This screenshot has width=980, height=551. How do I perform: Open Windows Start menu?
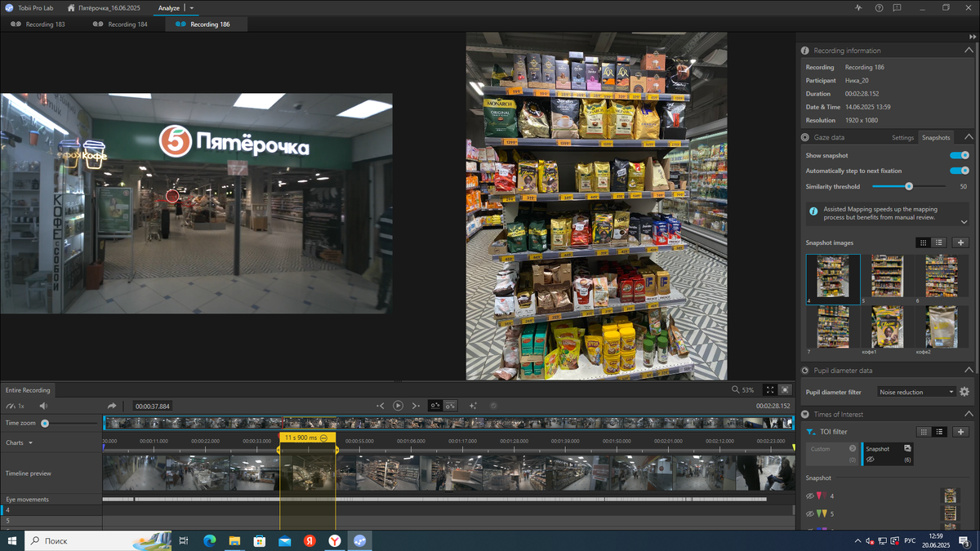click(x=12, y=540)
